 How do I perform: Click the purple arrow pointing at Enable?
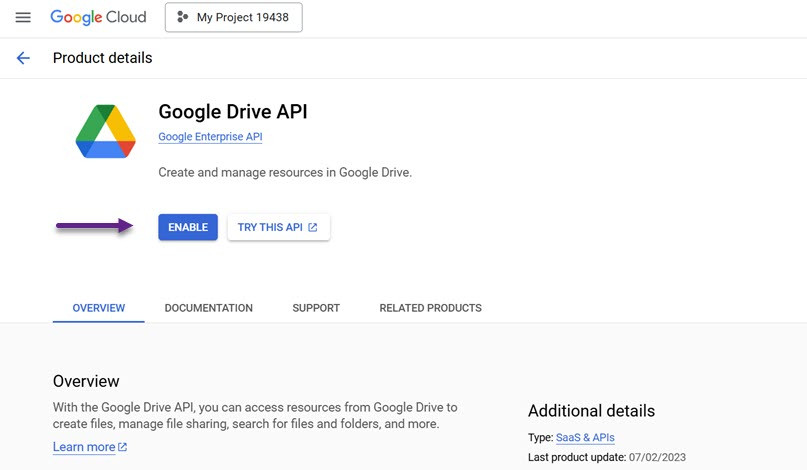[x=94, y=227]
